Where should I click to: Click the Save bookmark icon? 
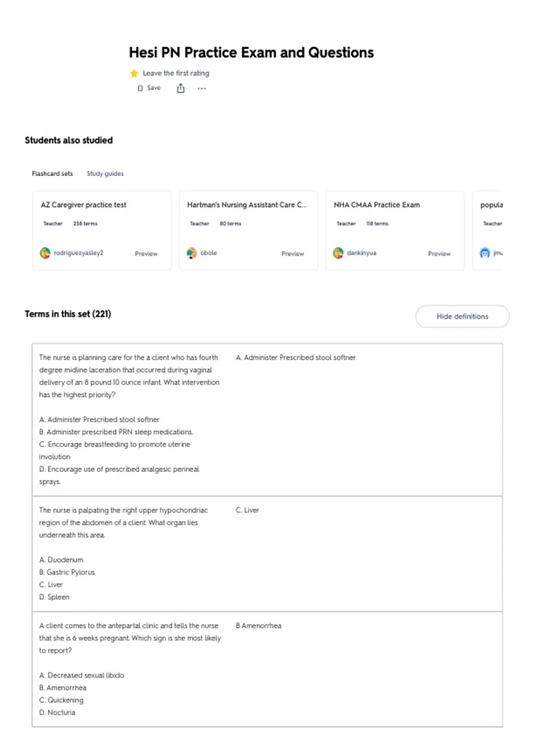point(140,88)
